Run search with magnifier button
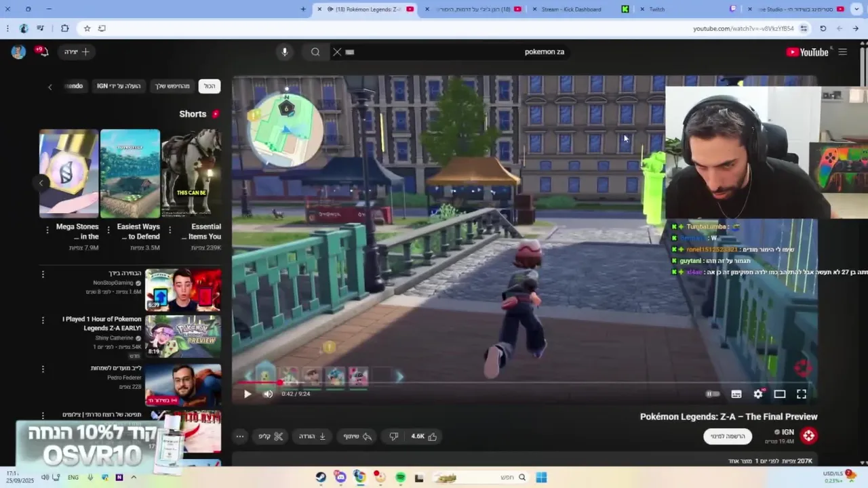Viewport: 868px width, 488px height. 315,52
